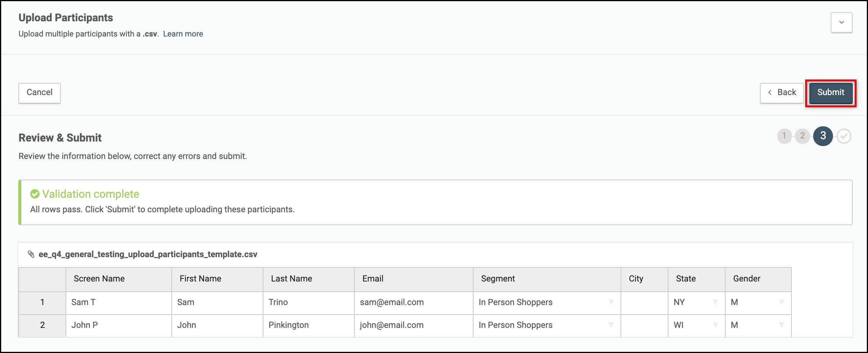The height and width of the screenshot is (353, 868).
Task: Open the Learn more link
Action: tap(183, 34)
